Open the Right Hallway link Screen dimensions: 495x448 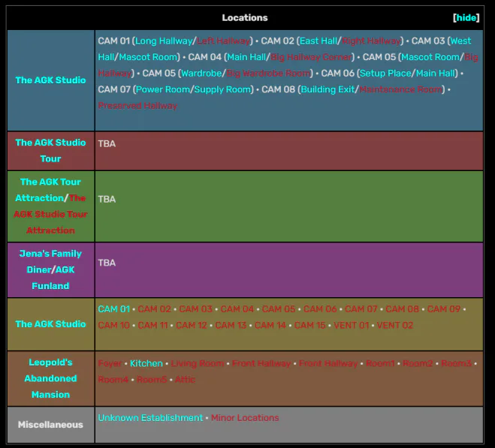coord(371,41)
